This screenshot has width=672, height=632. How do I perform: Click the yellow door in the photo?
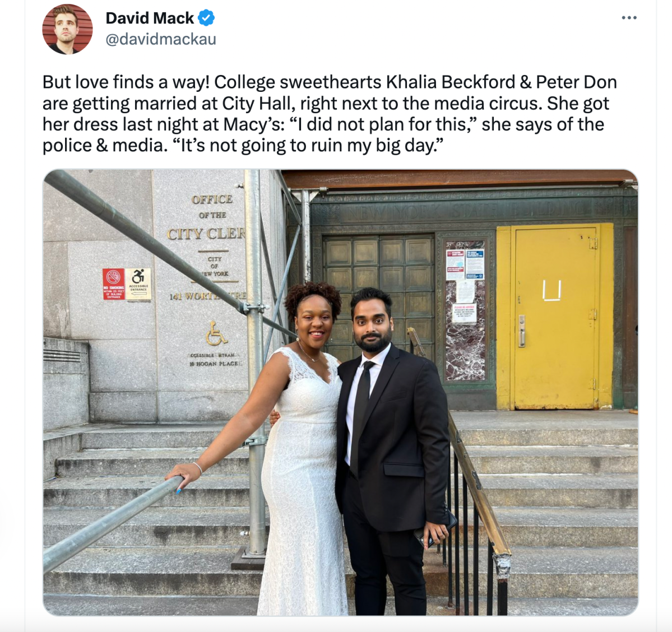coord(556,316)
